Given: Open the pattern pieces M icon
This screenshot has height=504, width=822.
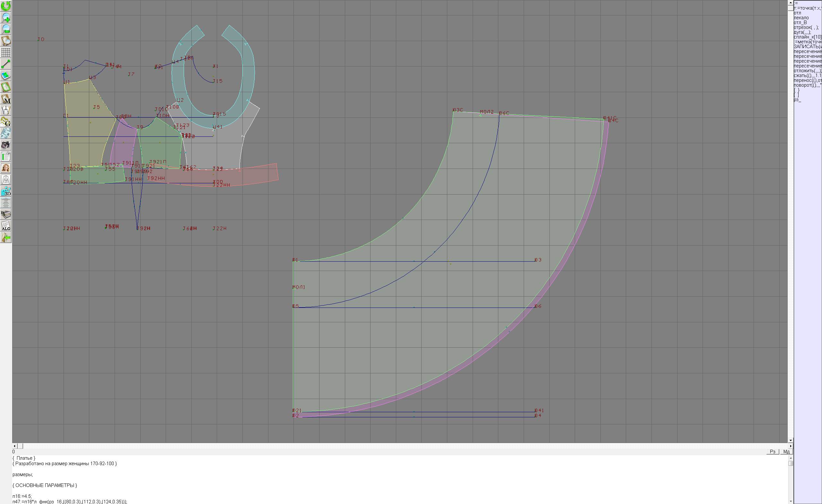Looking at the screenshot, I should pos(6,99).
